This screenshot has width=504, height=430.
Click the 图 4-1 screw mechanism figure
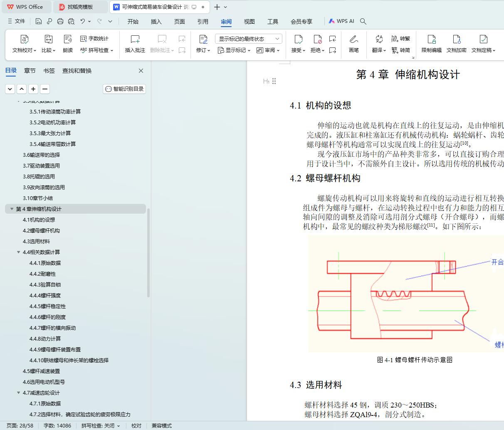pyautogui.click(x=406, y=294)
